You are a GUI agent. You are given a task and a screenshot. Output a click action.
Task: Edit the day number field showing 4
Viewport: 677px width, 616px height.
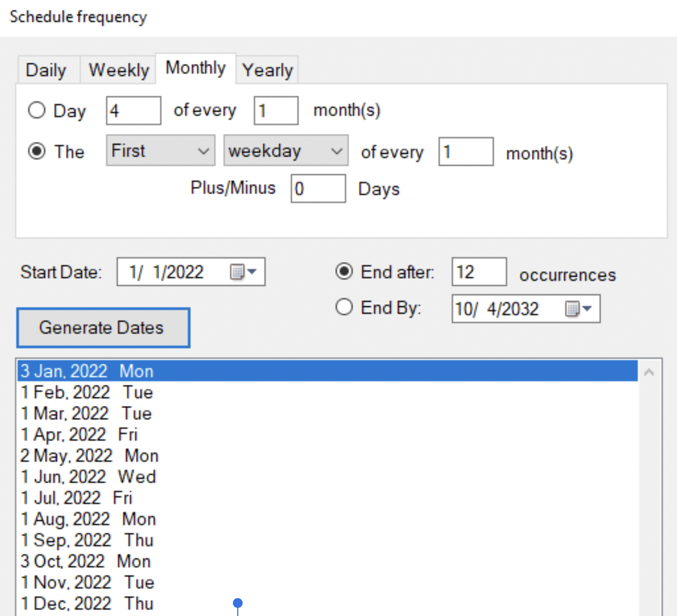pyautogui.click(x=133, y=110)
